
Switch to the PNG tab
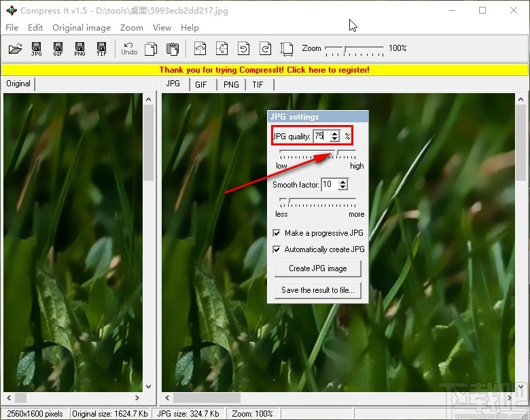coord(231,84)
